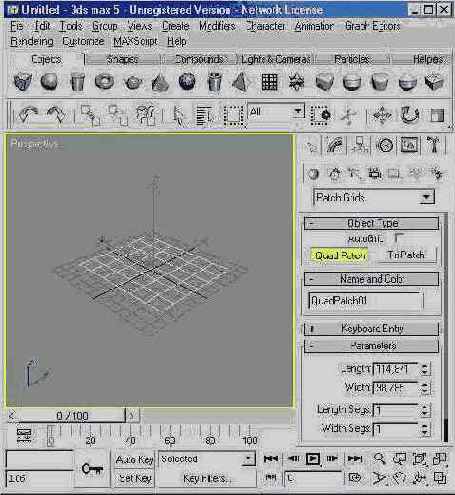
Task: Create a Teapot from the Objects shelf
Action: (x=133, y=82)
